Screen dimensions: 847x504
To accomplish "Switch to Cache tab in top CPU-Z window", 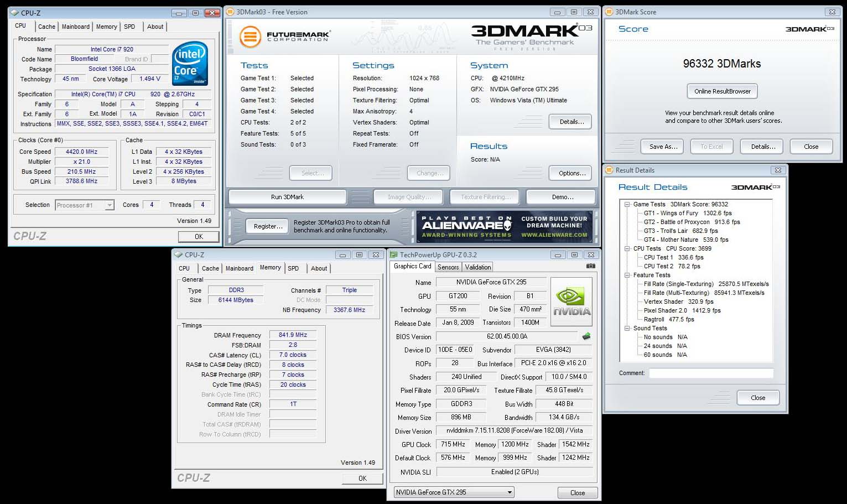I will point(46,27).
